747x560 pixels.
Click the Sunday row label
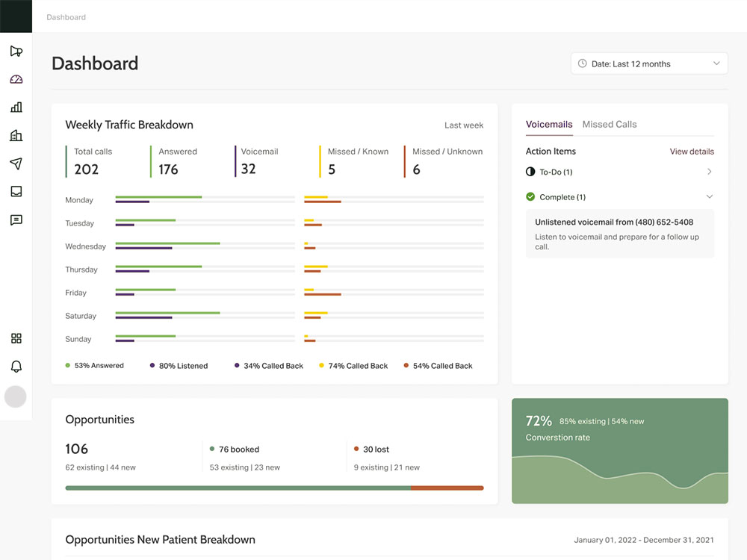point(78,339)
